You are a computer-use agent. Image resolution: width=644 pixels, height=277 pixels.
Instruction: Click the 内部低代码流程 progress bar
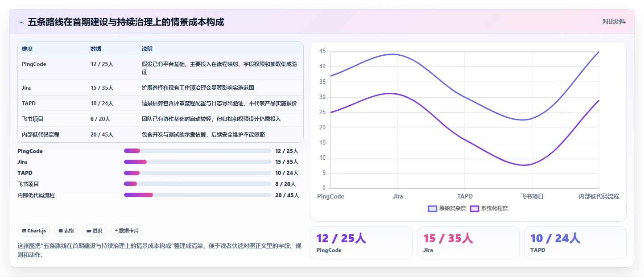click(x=198, y=195)
